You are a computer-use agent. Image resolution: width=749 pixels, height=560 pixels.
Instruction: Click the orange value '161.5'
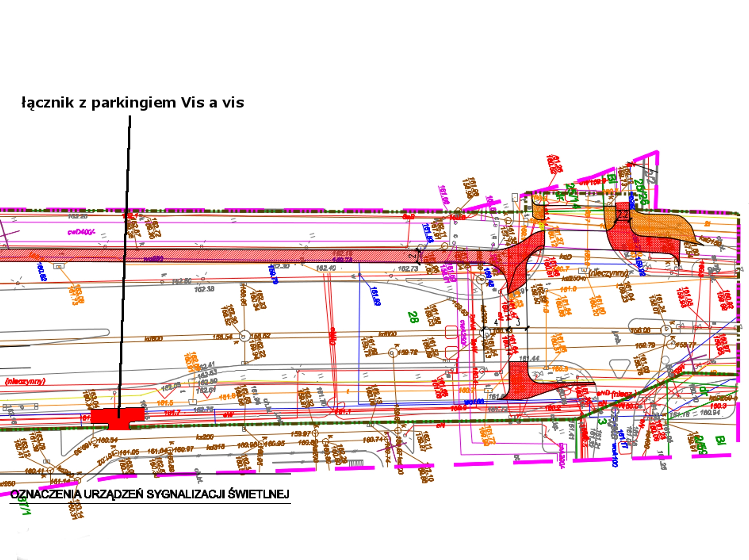click(x=165, y=403)
